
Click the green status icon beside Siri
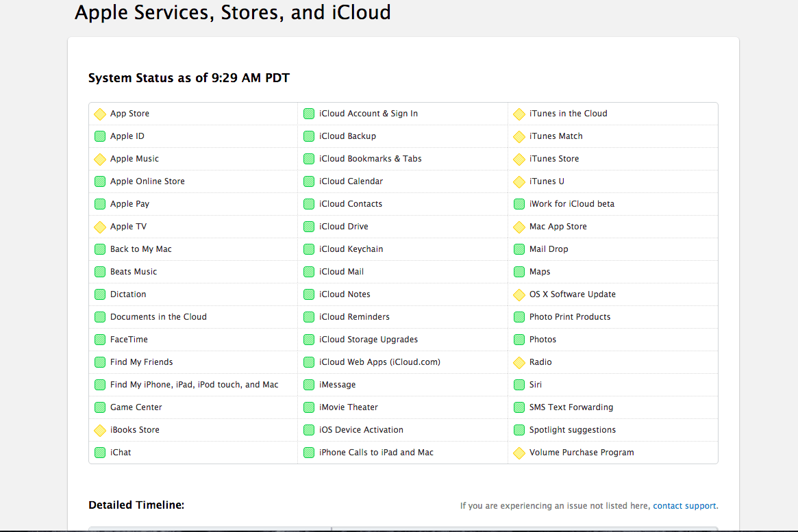pyautogui.click(x=519, y=385)
